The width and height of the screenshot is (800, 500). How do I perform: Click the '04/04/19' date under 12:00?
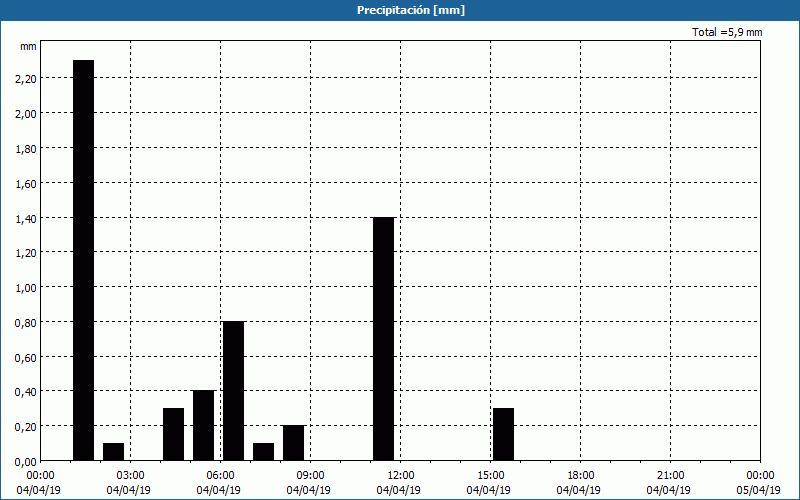coord(398,490)
